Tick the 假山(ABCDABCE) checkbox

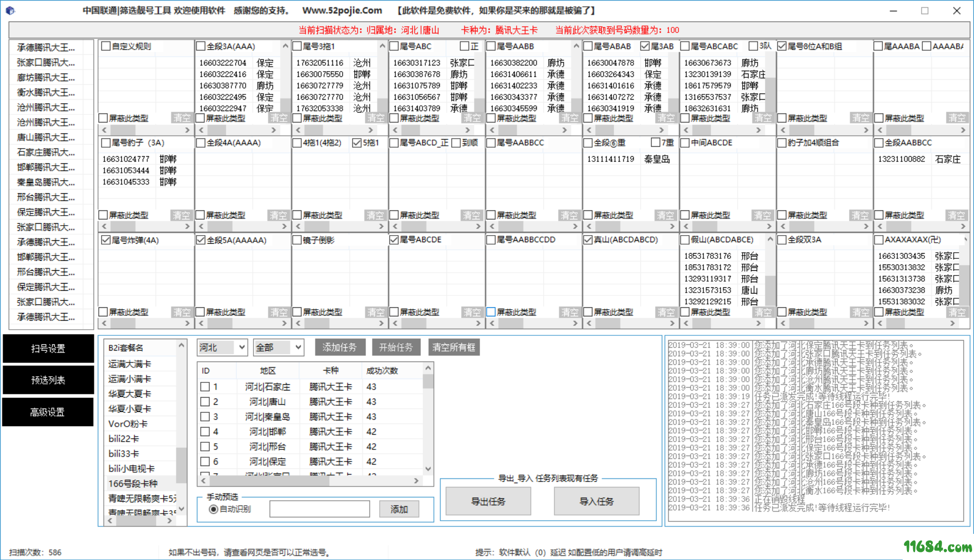point(685,239)
